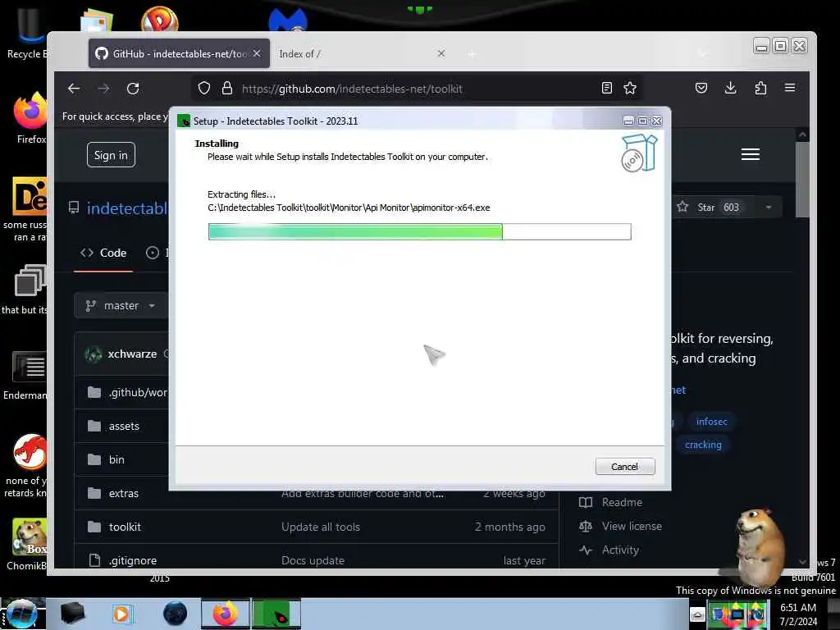Screen dimensions: 840x630
Task: Open the Pocket save icon
Action: point(701,88)
